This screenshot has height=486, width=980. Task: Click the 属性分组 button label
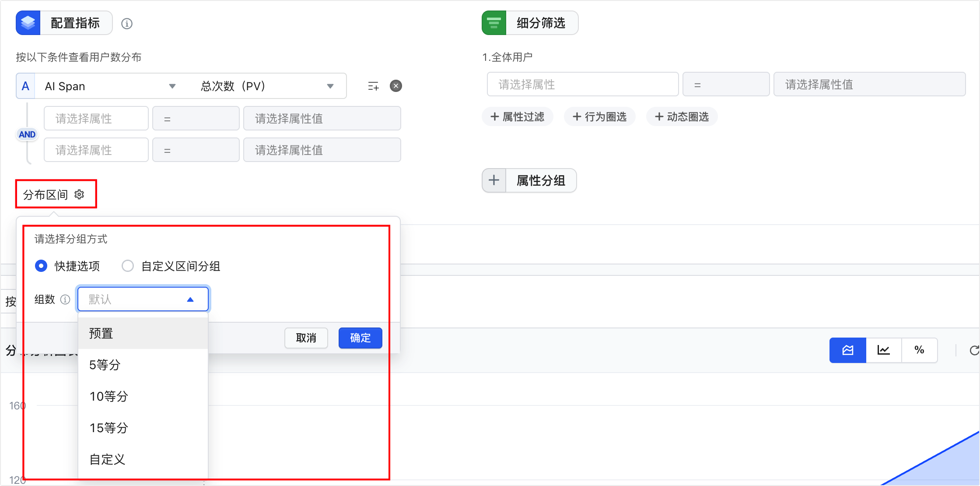(x=541, y=180)
